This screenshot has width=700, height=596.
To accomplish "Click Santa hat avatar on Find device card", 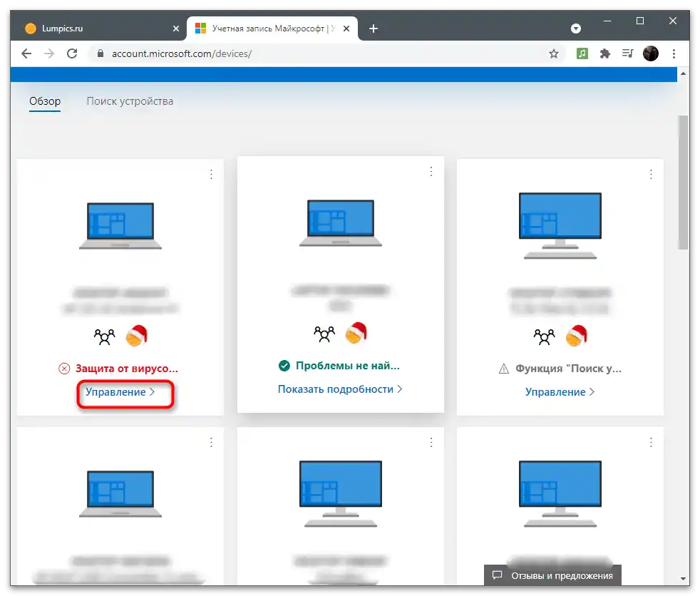I will 577,336.
